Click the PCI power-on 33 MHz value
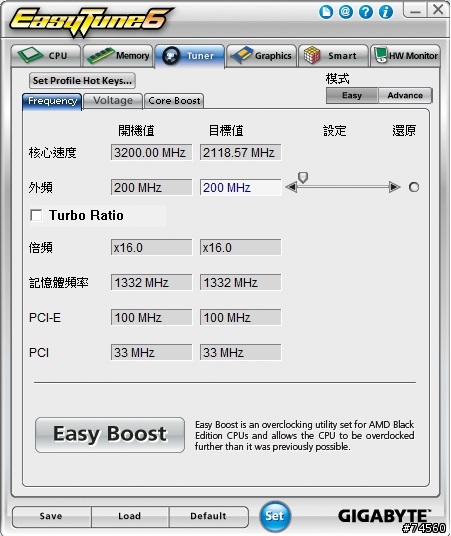Viewport: 451px width, 536px height. pyautogui.click(x=151, y=352)
